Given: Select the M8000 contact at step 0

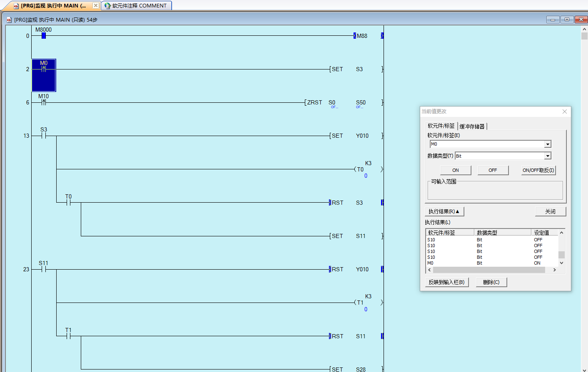Looking at the screenshot, I should (44, 36).
